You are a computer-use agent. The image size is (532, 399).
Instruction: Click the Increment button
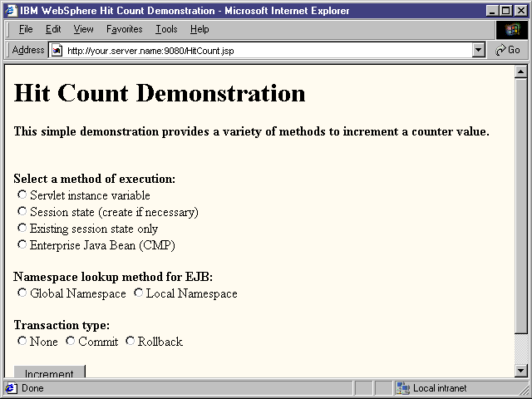pos(50,372)
